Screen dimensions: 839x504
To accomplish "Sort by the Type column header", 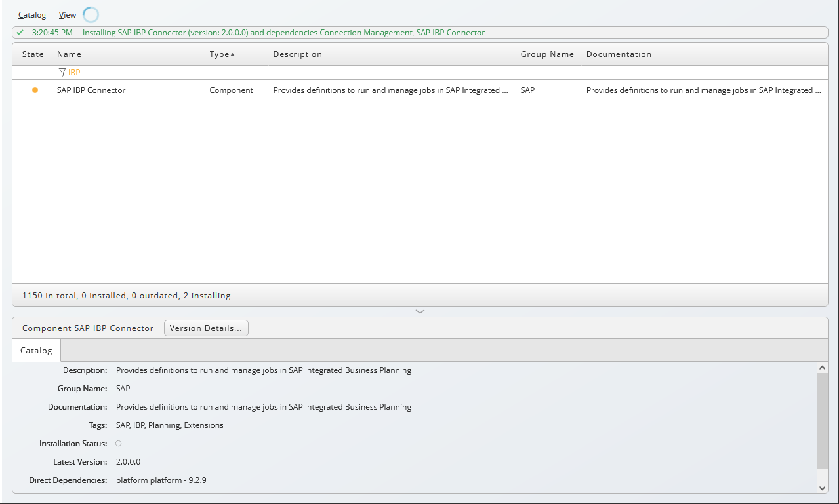I will pos(222,54).
